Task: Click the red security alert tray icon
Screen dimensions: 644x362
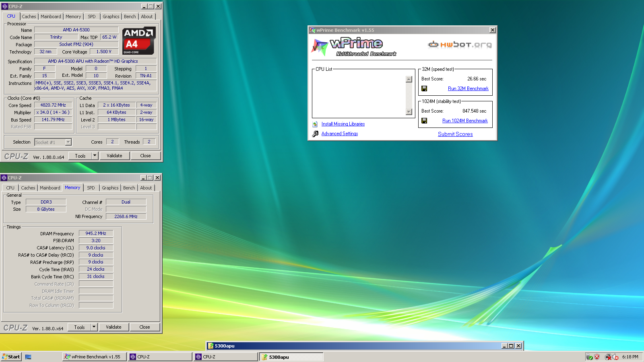Action: coord(597,357)
